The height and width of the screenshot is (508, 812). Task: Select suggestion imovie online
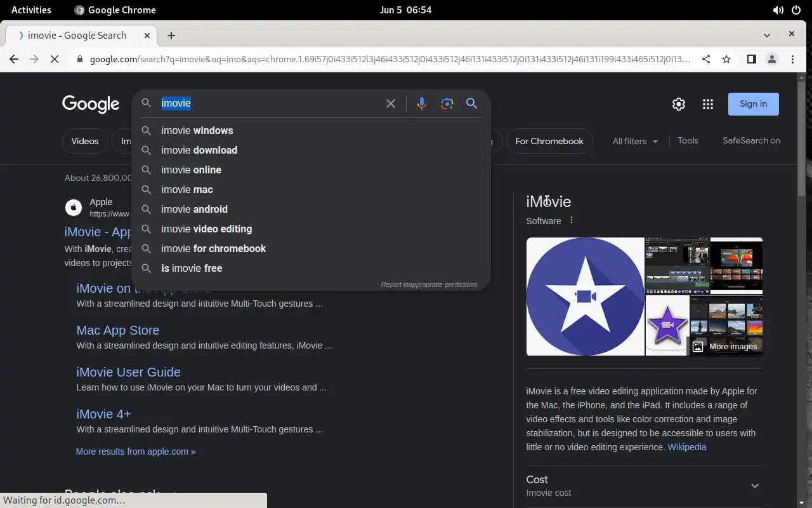pos(311,170)
